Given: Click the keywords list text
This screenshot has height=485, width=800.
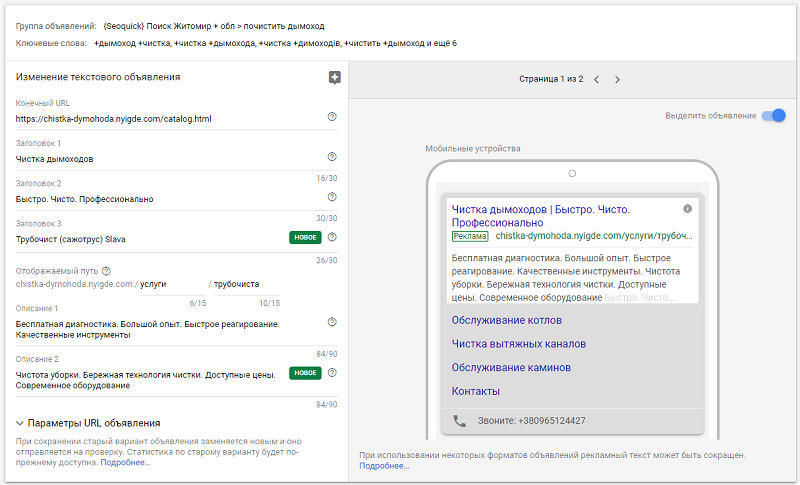Looking at the screenshot, I should click(275, 43).
